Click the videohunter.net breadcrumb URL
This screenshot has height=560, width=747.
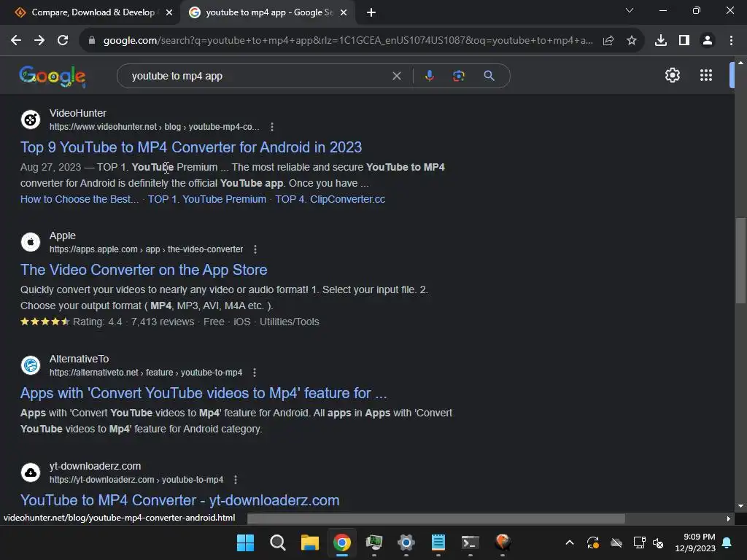[155, 127]
